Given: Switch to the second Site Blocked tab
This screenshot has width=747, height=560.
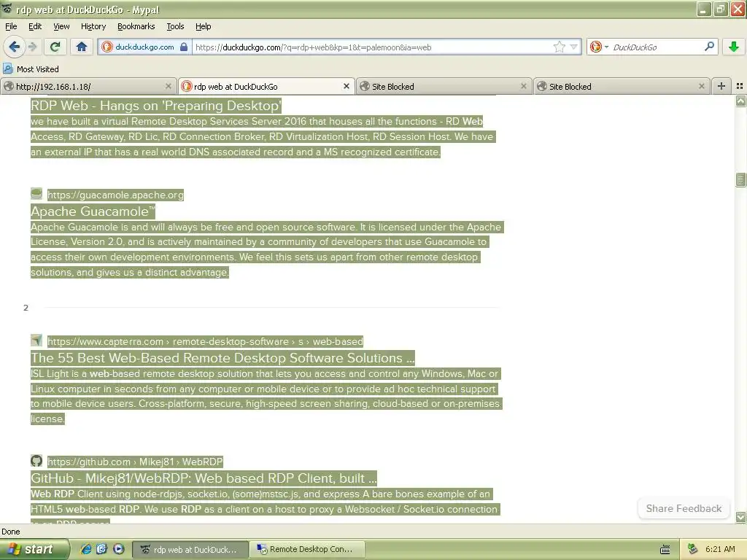Looking at the screenshot, I should [x=621, y=86].
